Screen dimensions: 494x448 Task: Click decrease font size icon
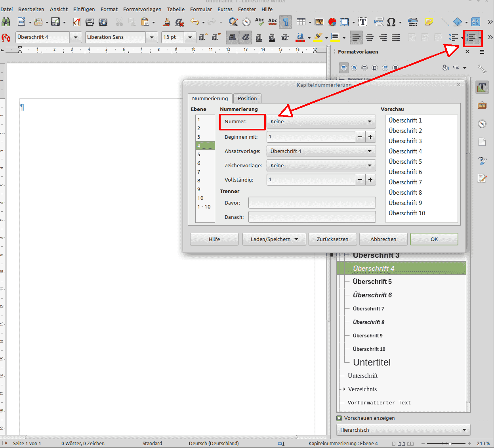[216, 37]
